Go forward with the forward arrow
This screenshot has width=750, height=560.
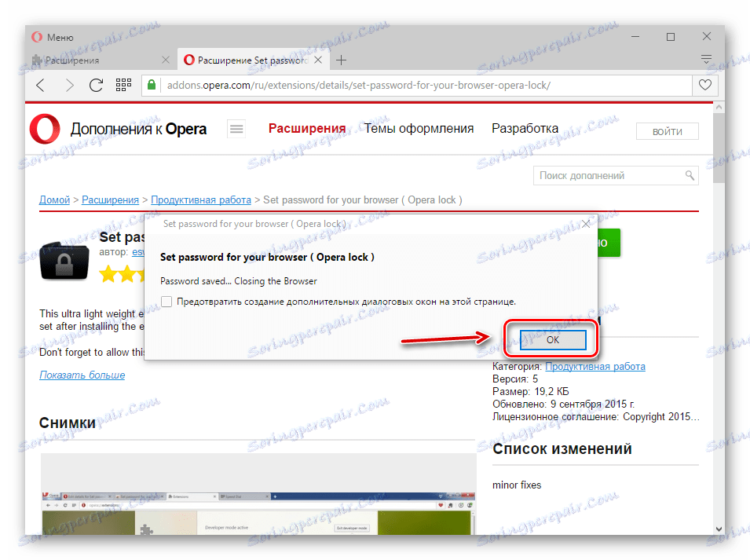click(69, 85)
